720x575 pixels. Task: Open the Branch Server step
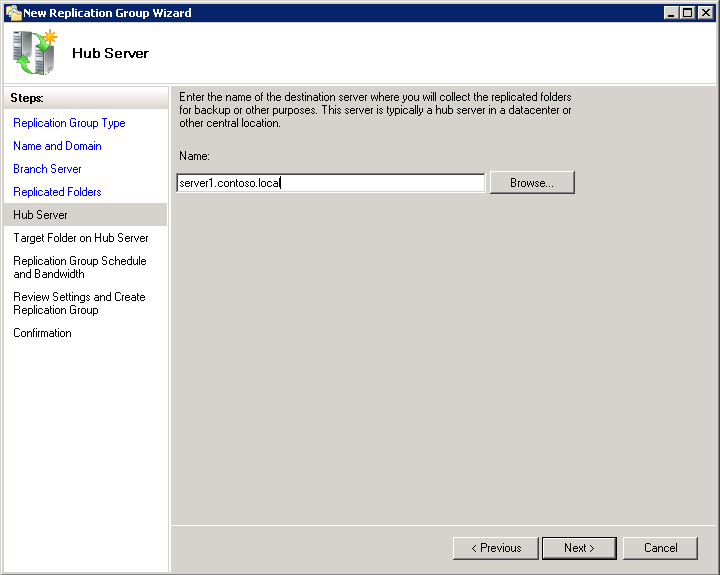(x=47, y=169)
